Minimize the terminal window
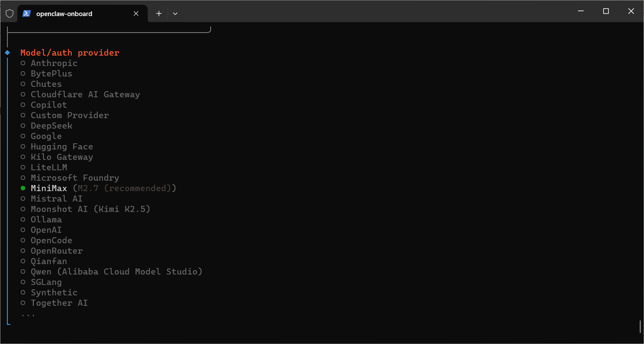Image resolution: width=644 pixels, height=344 pixels. [581, 11]
